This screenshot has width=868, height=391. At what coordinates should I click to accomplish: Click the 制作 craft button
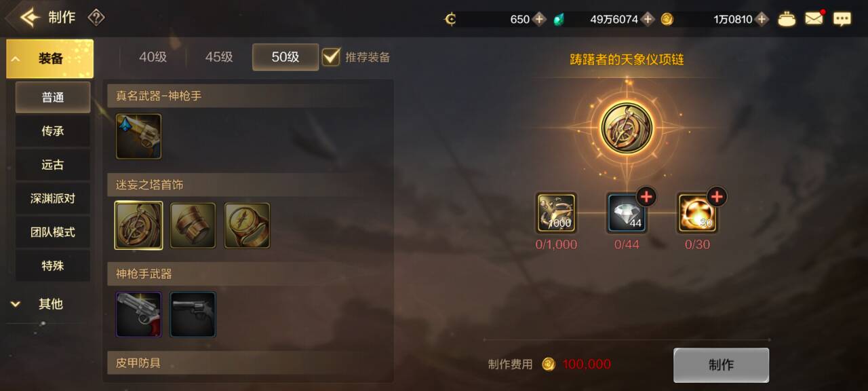click(721, 365)
